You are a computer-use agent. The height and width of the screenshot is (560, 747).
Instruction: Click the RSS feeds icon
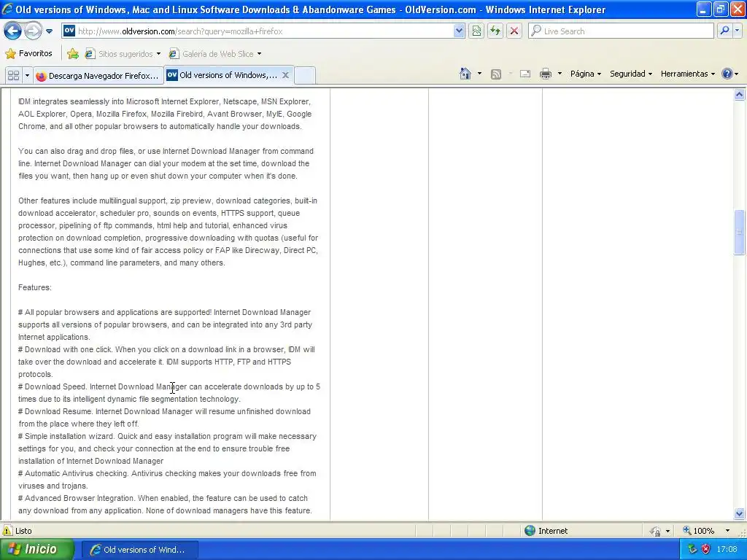[496, 74]
